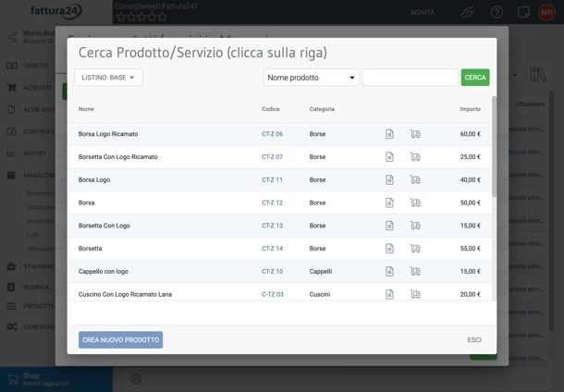Open the help question mark icon
The width and height of the screenshot is (564, 392).
497,12
